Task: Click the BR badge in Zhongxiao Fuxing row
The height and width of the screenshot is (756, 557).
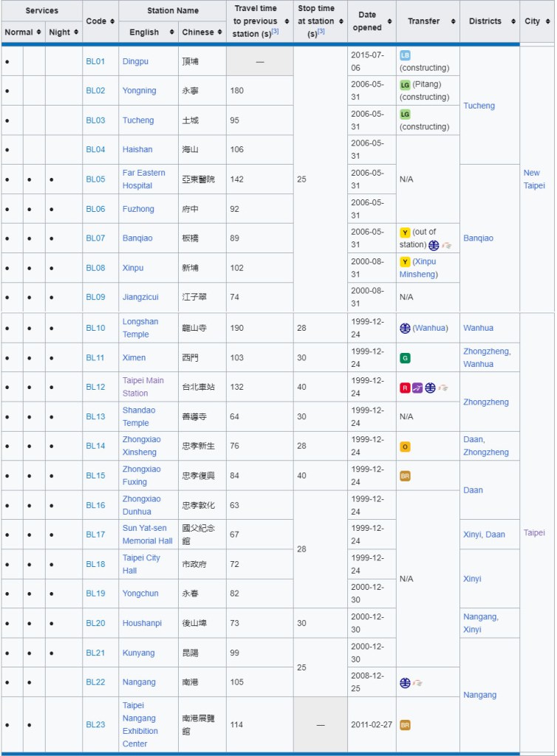Action: (x=405, y=476)
